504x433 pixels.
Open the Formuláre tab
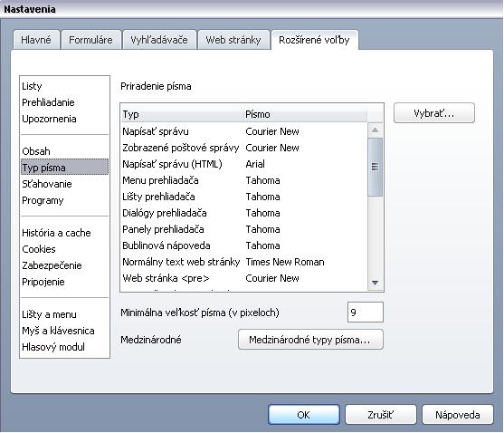tap(91, 40)
